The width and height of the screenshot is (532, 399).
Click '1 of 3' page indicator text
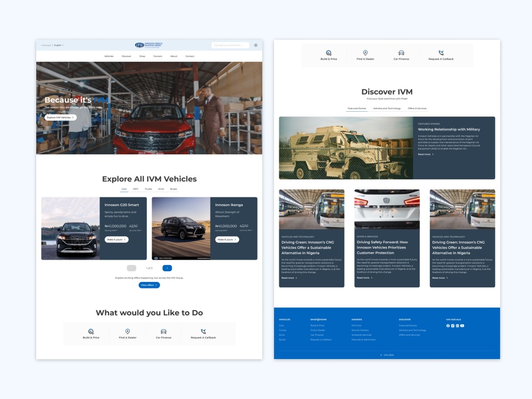click(149, 268)
